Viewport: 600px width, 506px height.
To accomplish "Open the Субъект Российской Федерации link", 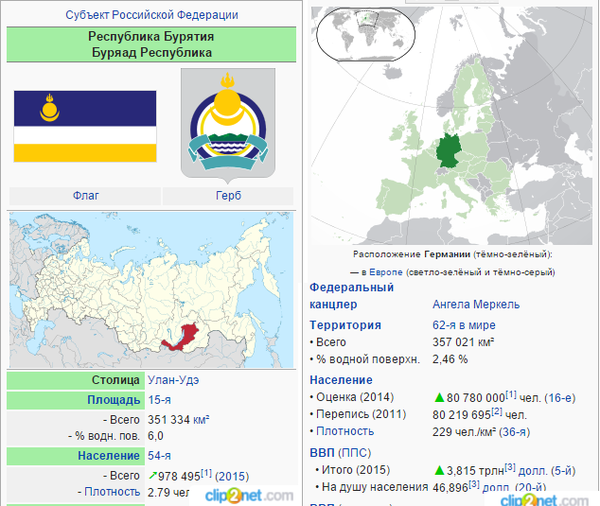I will point(152,15).
